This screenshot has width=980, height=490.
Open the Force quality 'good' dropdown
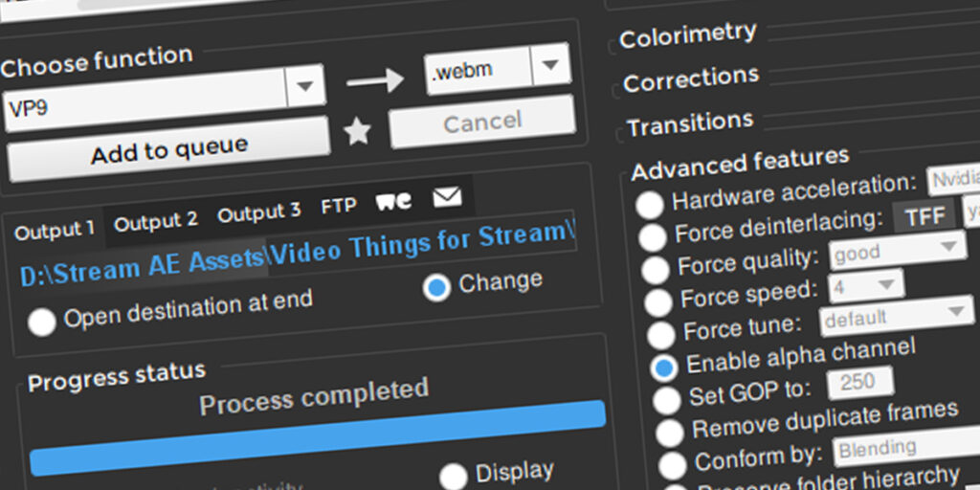898,251
